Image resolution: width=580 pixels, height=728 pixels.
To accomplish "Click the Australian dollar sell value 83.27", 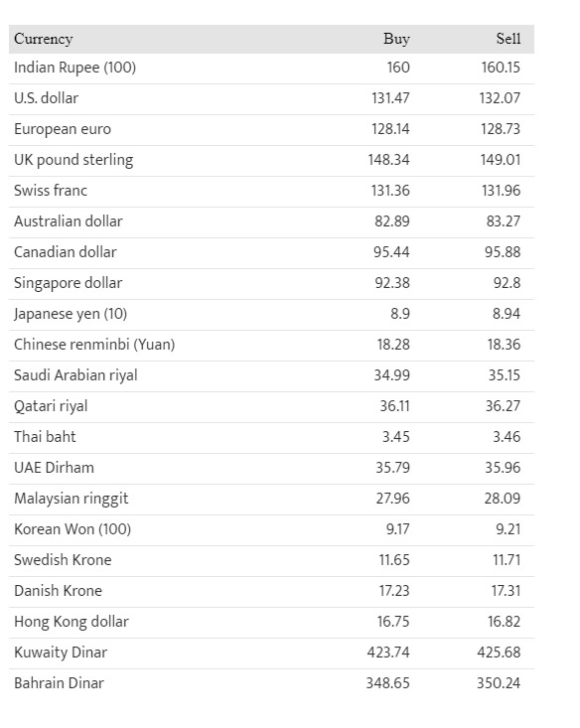I will coord(503,221).
